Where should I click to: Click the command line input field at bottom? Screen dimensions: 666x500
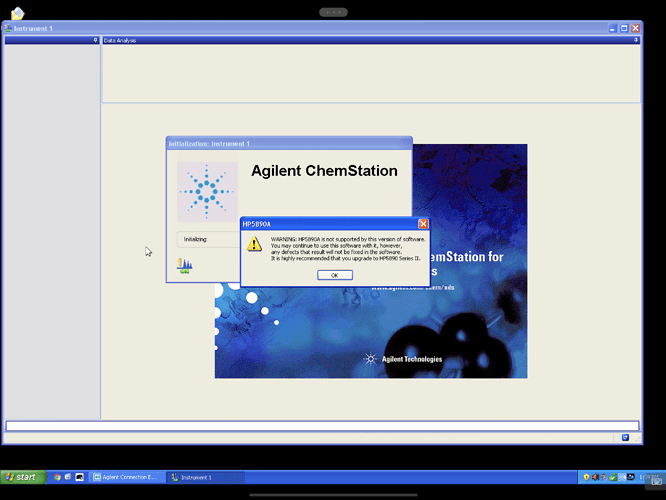click(x=322, y=426)
